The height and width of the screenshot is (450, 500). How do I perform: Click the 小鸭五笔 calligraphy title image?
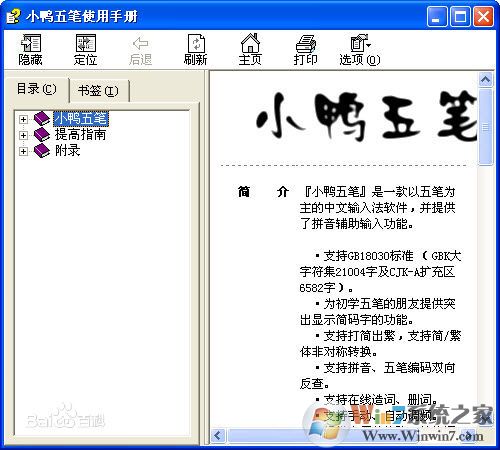(x=367, y=116)
